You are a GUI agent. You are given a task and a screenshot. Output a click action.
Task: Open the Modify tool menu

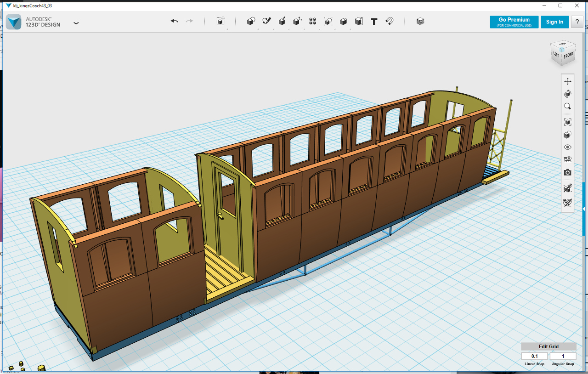(297, 21)
